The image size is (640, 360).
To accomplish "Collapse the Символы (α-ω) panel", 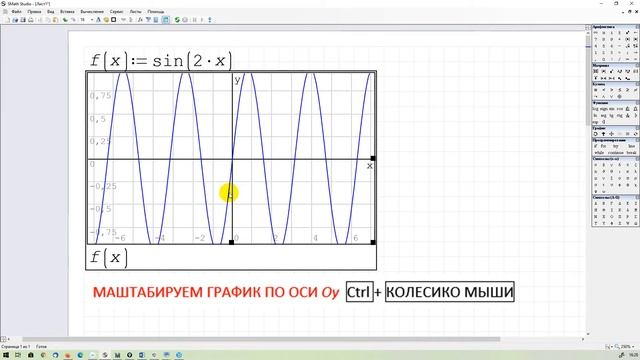I will (x=638, y=159).
